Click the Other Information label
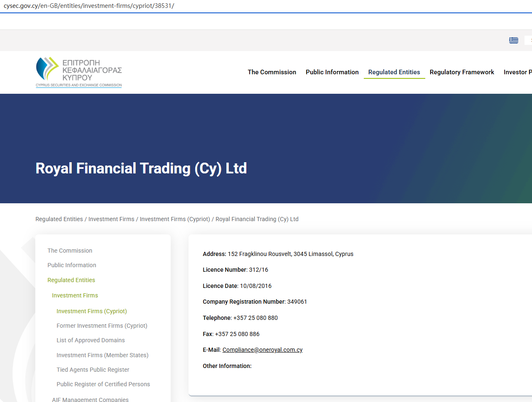 tap(227, 366)
